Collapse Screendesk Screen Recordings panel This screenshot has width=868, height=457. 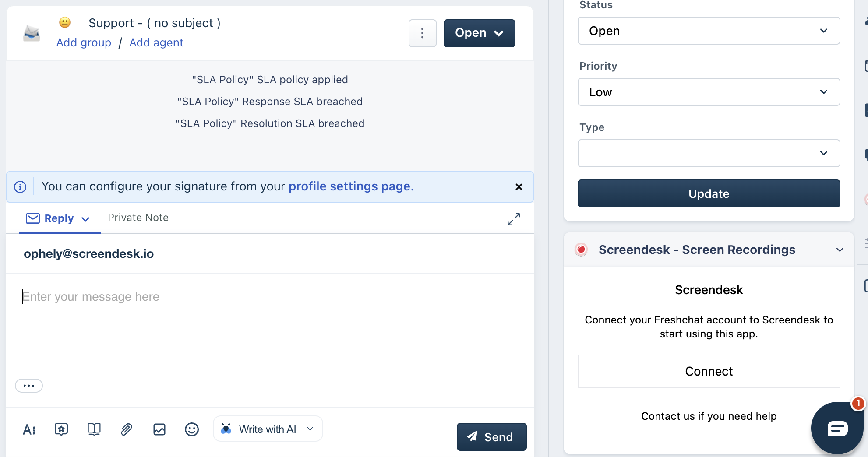[x=840, y=250]
